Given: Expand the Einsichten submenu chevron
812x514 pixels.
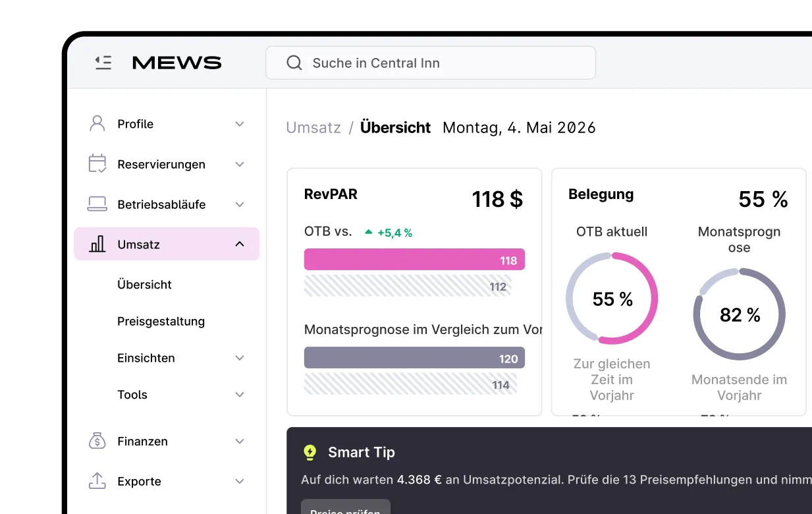Looking at the screenshot, I should tap(240, 358).
